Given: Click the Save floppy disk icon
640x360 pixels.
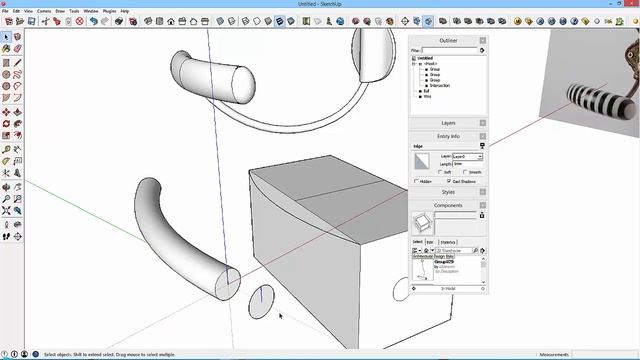Looking at the screenshot, I should (31, 21).
